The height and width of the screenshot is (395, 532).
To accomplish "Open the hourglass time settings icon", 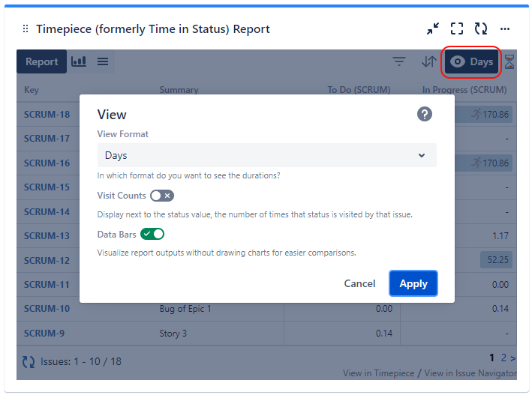I will click(x=509, y=62).
